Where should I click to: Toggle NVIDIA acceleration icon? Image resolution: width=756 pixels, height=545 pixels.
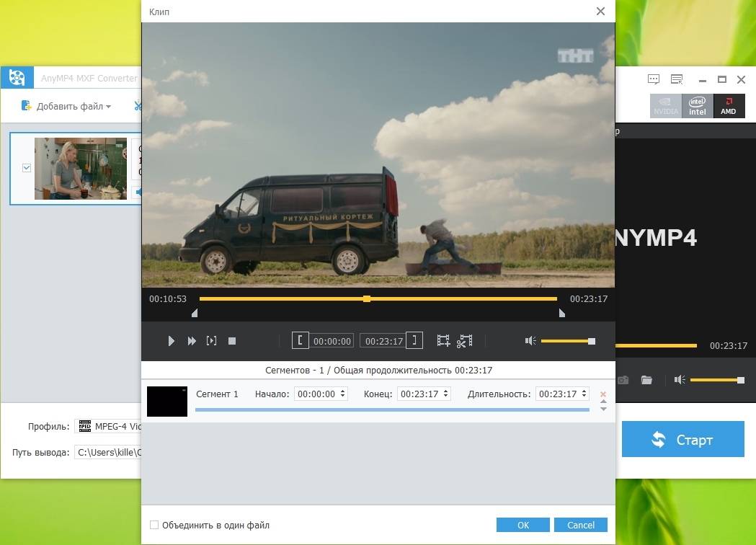(666, 106)
